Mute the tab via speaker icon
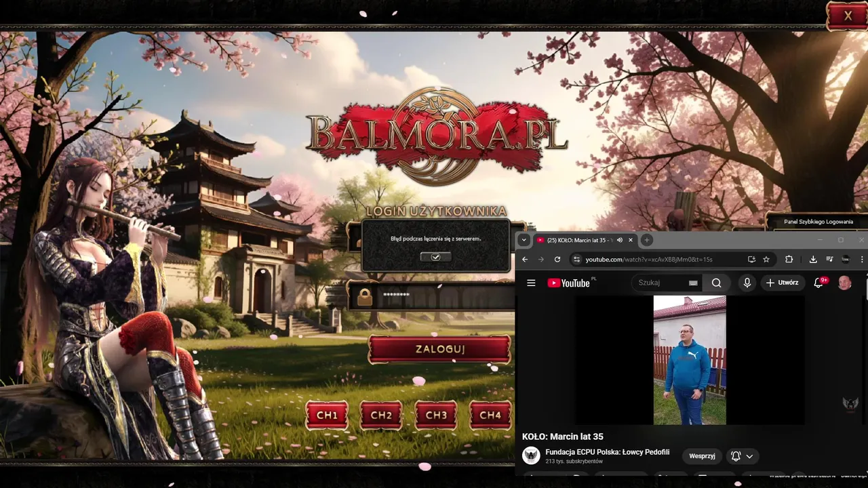868x488 pixels. (x=620, y=240)
